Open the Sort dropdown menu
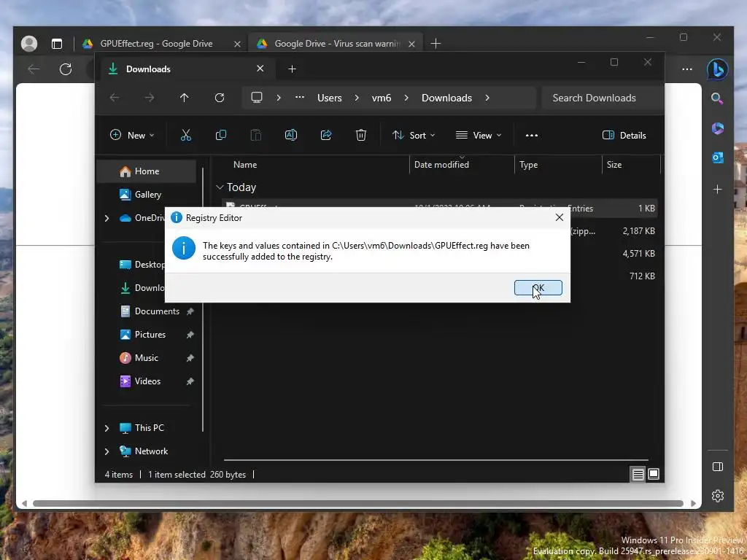The image size is (747, 560). point(414,135)
